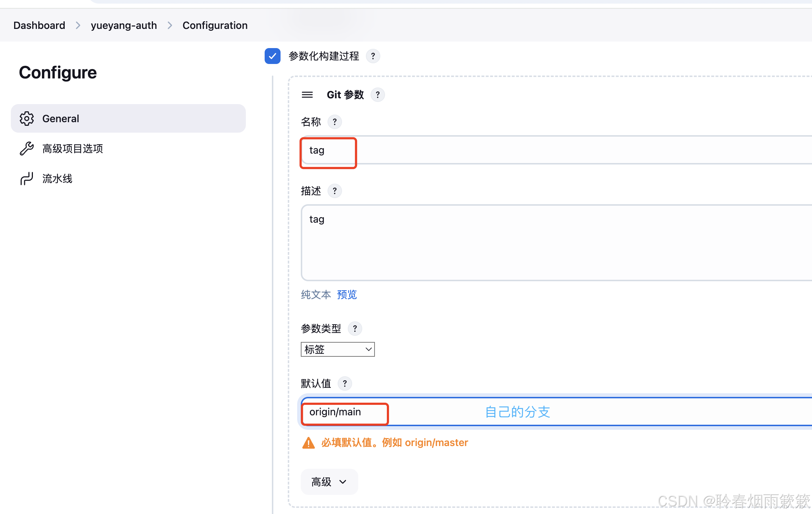
Task: Expand the 高级 options button
Action: point(329,481)
